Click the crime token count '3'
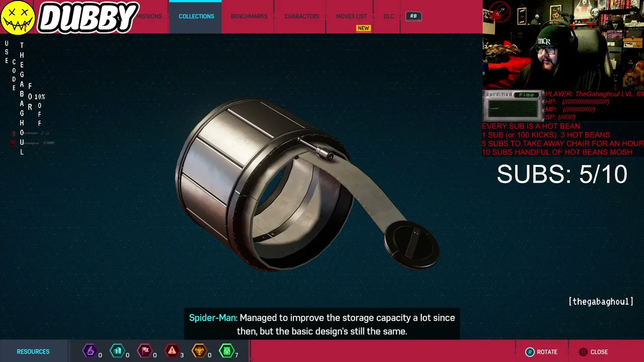Image resolution: width=644 pixels, height=362 pixels. coord(182,355)
